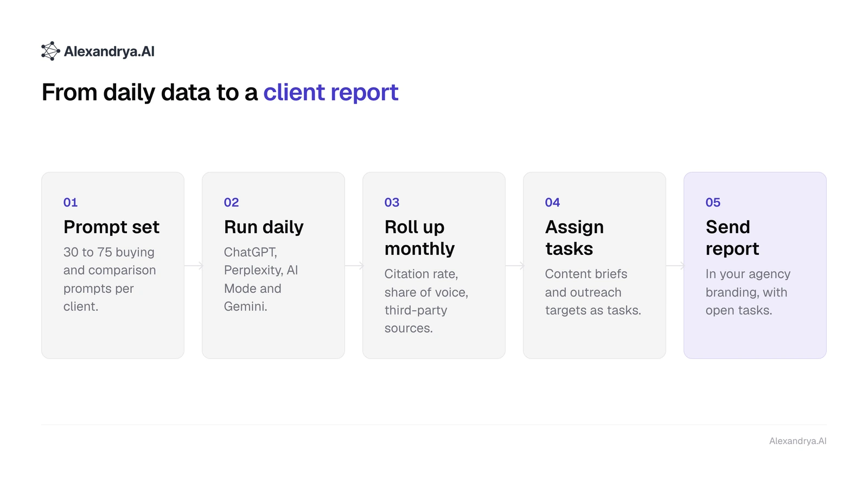Screen dimensions: 868x488
Task: Click the Alexandrya.AI brand name in header
Action: [109, 52]
